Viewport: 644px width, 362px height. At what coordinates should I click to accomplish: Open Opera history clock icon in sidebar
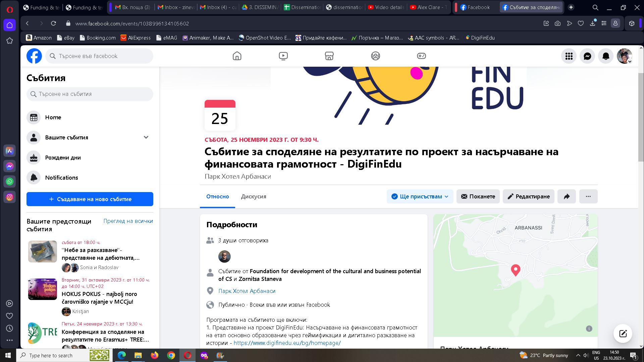pos(10,328)
